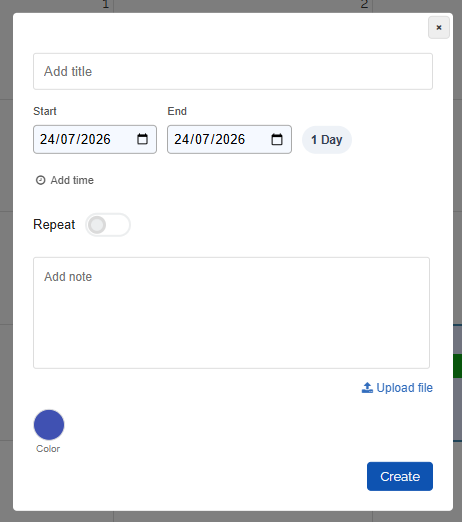
Task: Toggle the Repeat switch on
Action: click(x=108, y=225)
